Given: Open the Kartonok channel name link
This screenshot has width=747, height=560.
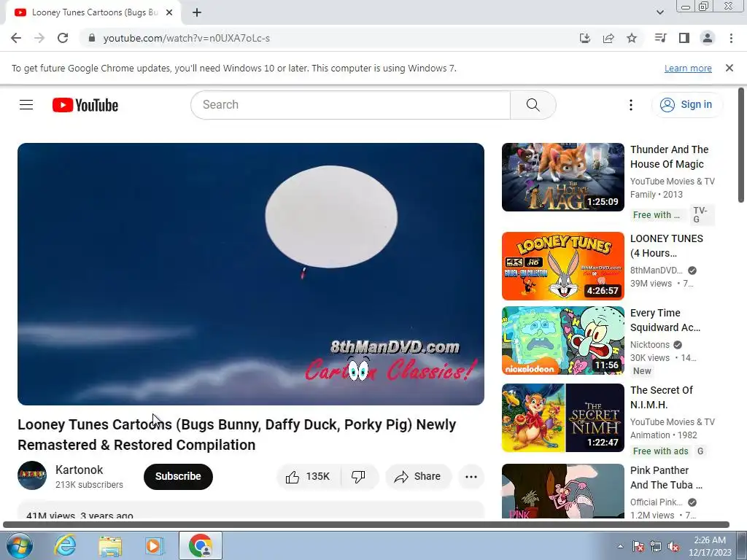Looking at the screenshot, I should [79, 470].
